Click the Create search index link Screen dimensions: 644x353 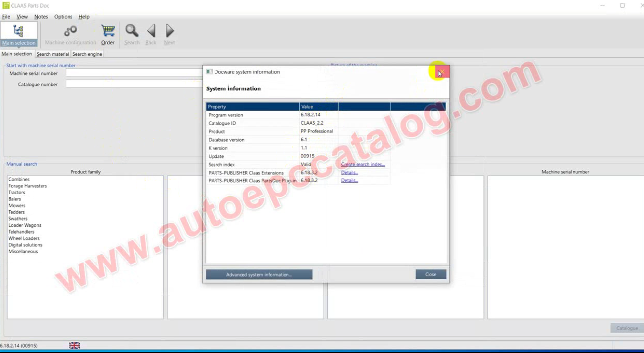(x=362, y=165)
